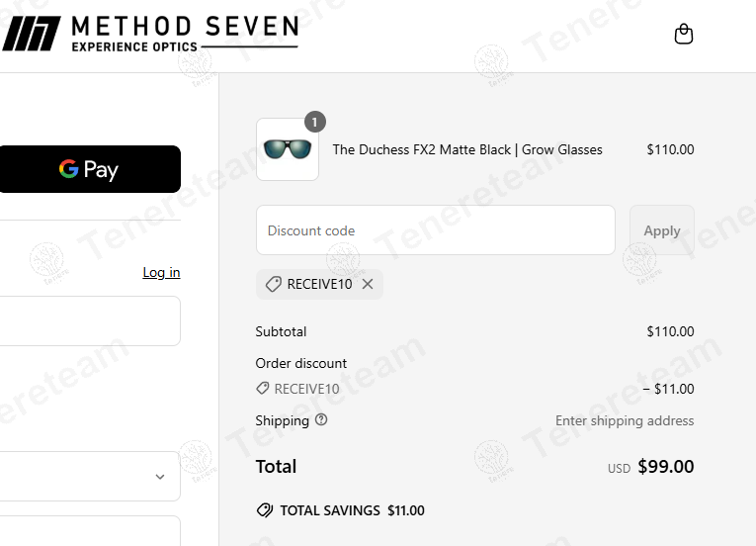Image resolution: width=756 pixels, height=546 pixels.
Task: Click the USD currency label
Action: pyautogui.click(x=619, y=469)
